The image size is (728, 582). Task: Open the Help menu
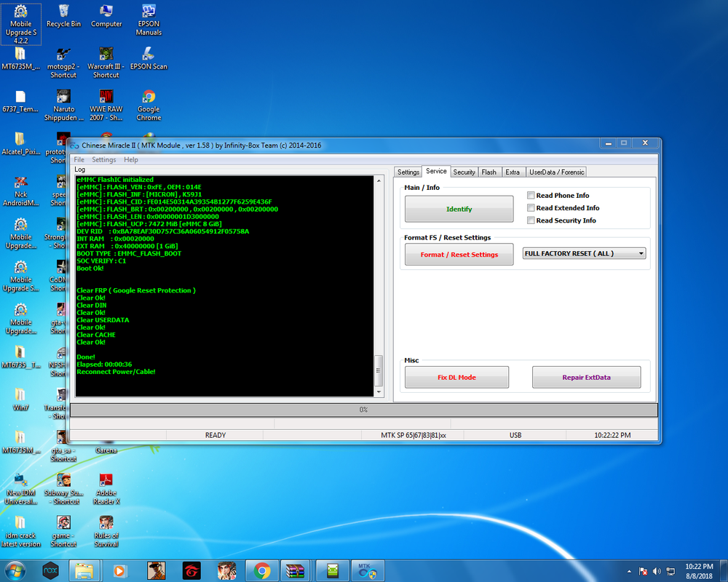point(131,159)
